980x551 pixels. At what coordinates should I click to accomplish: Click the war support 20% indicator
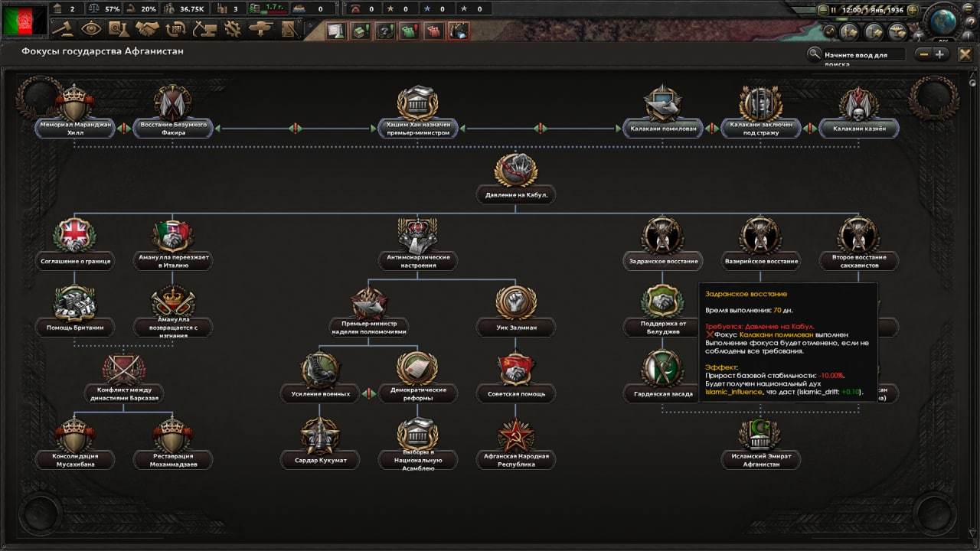tap(142, 9)
